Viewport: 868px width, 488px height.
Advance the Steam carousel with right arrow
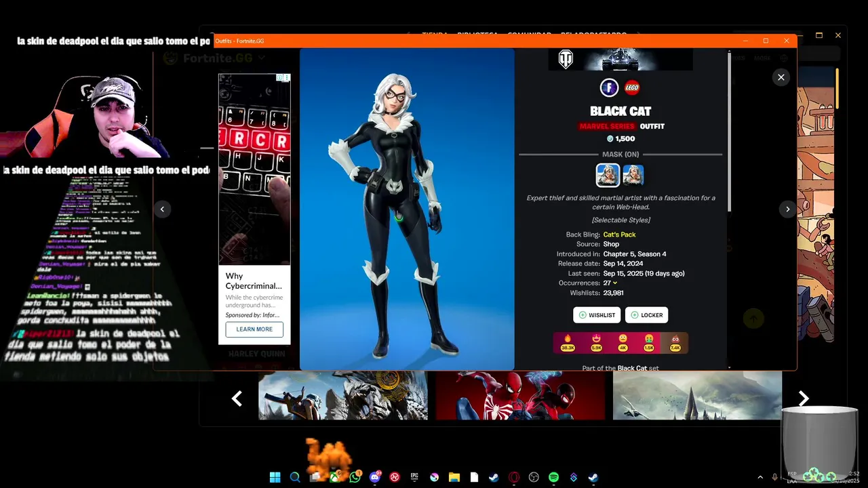point(804,399)
